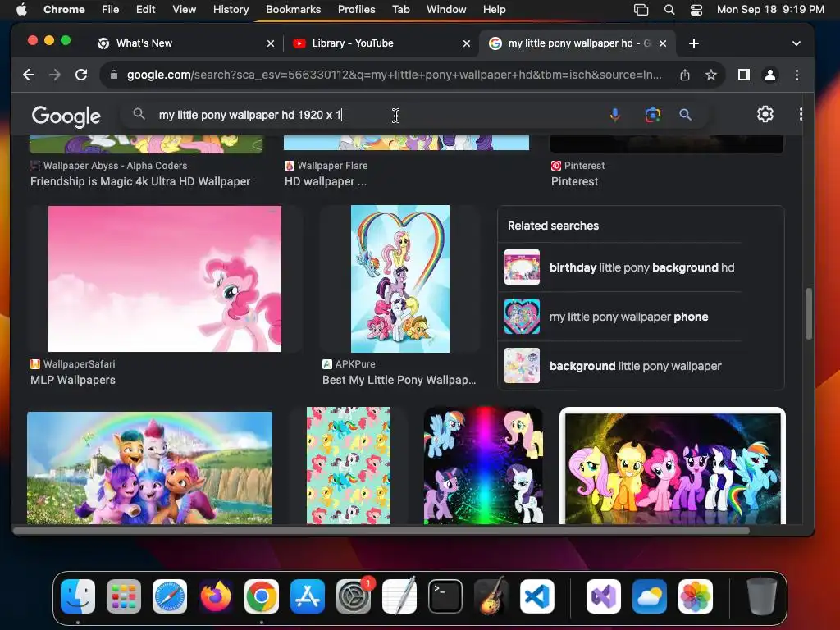Open macOS Control Center
The image size is (840, 630).
point(696,10)
